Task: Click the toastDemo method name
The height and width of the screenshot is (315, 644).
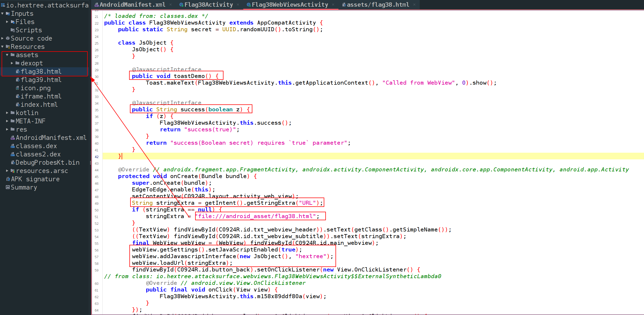Action: (x=189, y=76)
